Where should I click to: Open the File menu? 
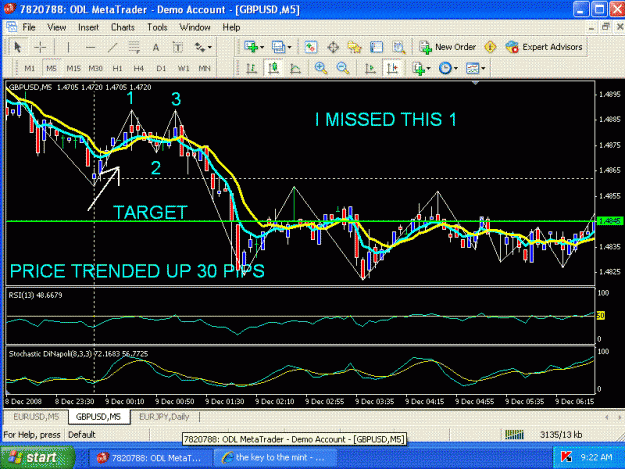tap(29, 27)
